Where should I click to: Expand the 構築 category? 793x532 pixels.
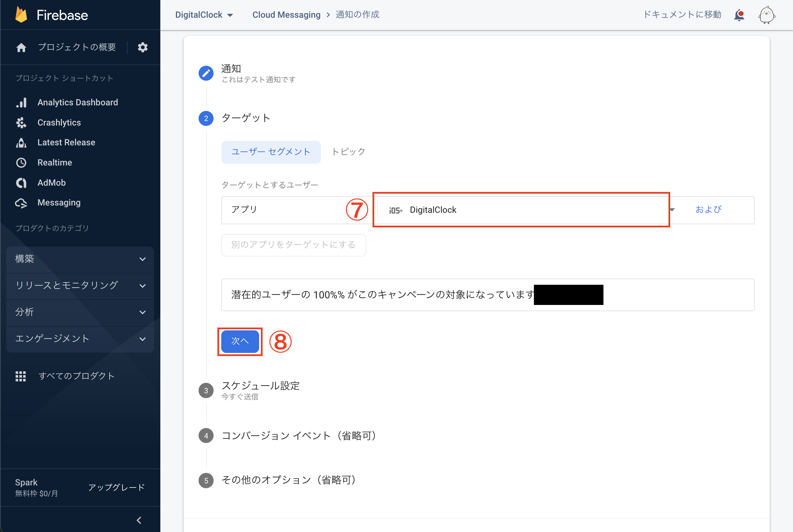[x=80, y=259]
